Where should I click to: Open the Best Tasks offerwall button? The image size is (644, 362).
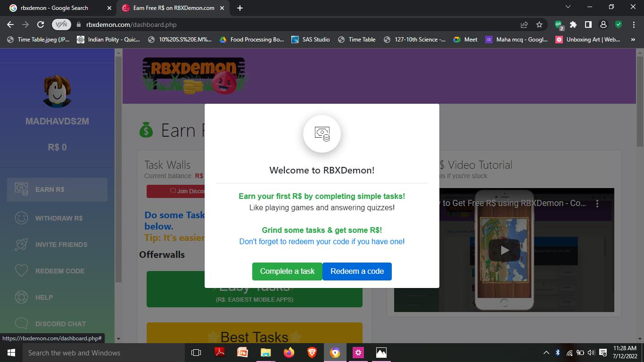coord(255,333)
